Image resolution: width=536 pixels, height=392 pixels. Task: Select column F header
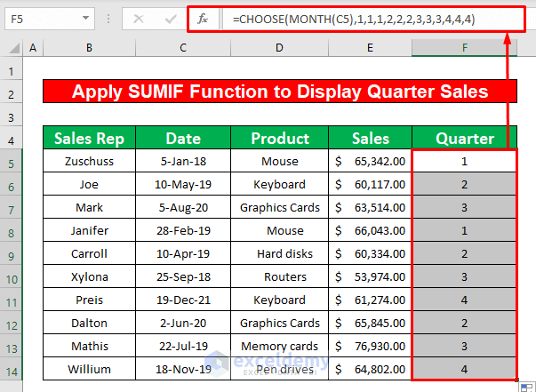[x=465, y=47]
